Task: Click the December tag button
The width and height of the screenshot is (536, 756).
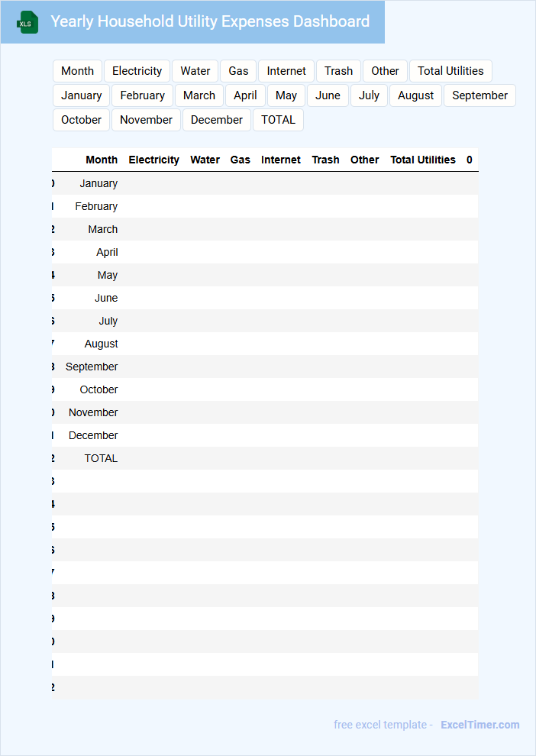Action: (x=217, y=120)
